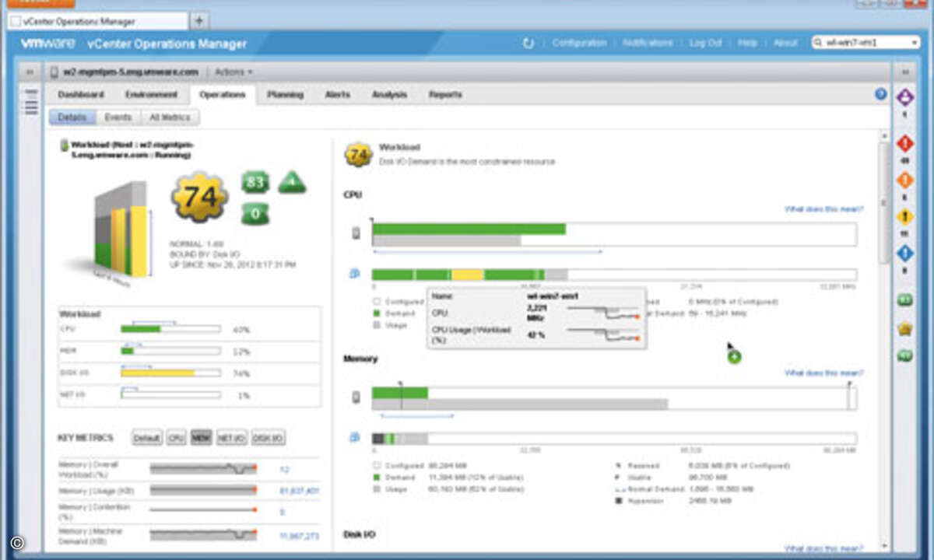Open the Actions dropdown menu
Viewport: 934px width, 560px height.
click(x=233, y=72)
